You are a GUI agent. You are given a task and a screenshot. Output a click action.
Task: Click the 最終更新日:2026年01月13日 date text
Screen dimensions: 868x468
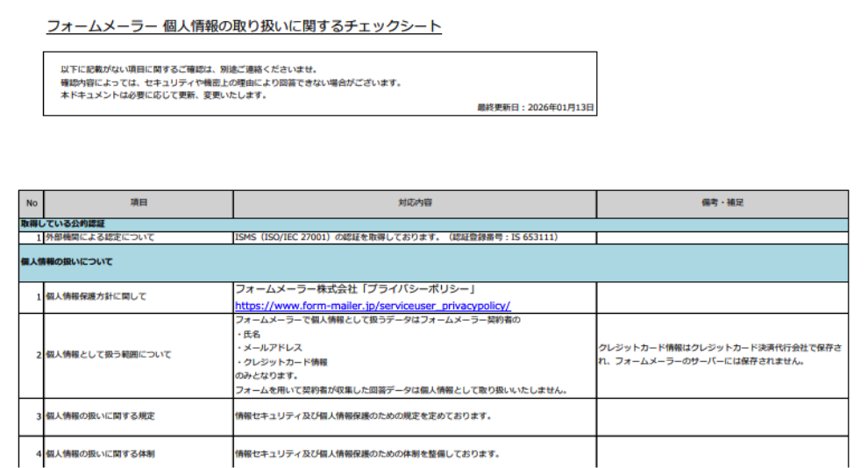[x=536, y=107]
